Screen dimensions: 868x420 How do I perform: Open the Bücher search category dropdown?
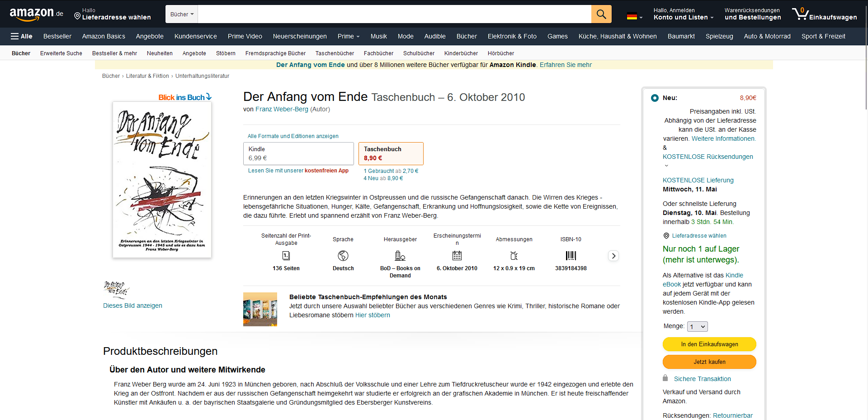pos(181,14)
